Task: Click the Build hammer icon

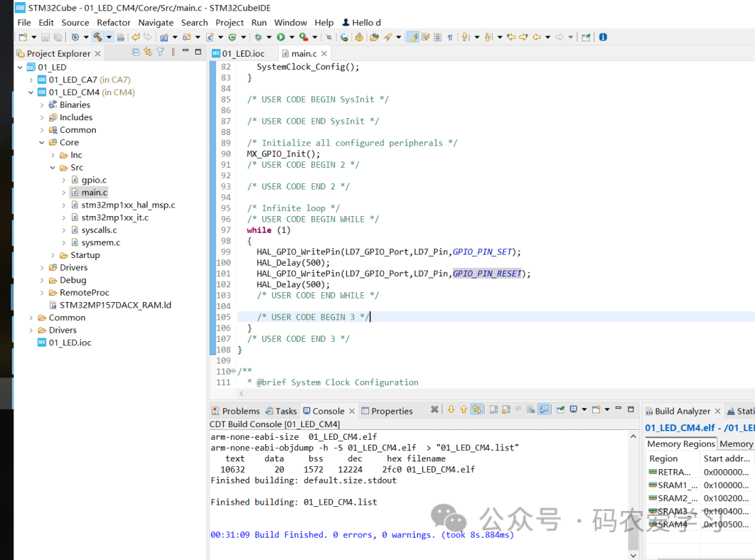Action: click(x=98, y=37)
